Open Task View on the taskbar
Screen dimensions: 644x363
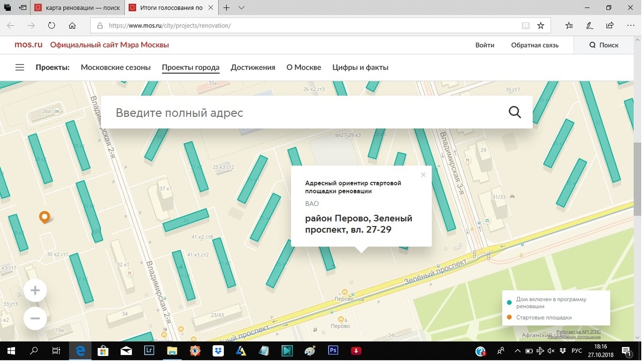click(x=56, y=351)
